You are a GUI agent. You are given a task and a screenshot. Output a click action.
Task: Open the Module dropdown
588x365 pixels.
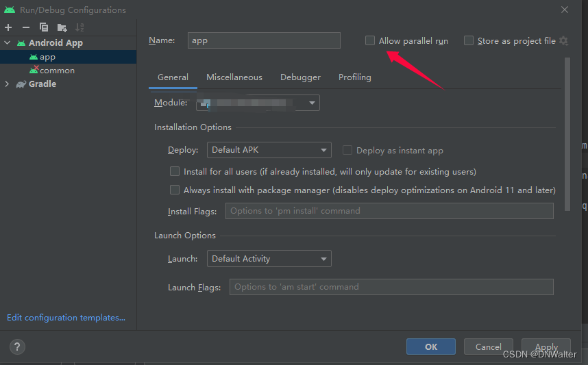pos(258,103)
